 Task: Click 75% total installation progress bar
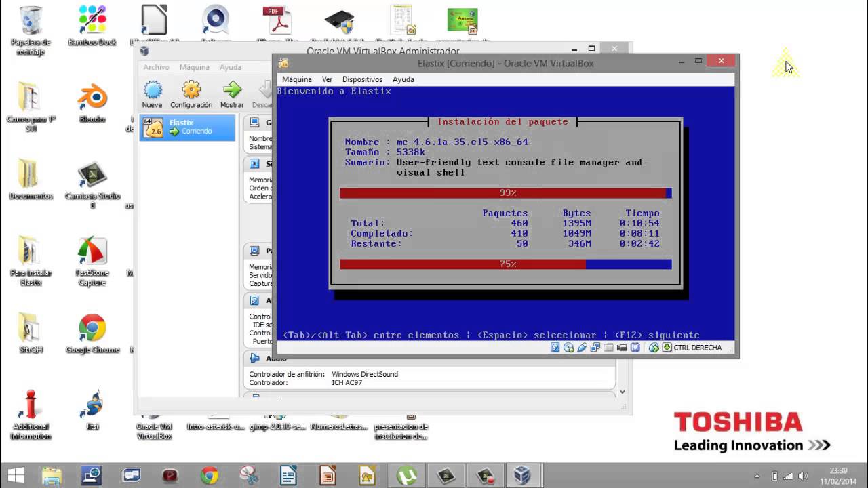pos(506,264)
